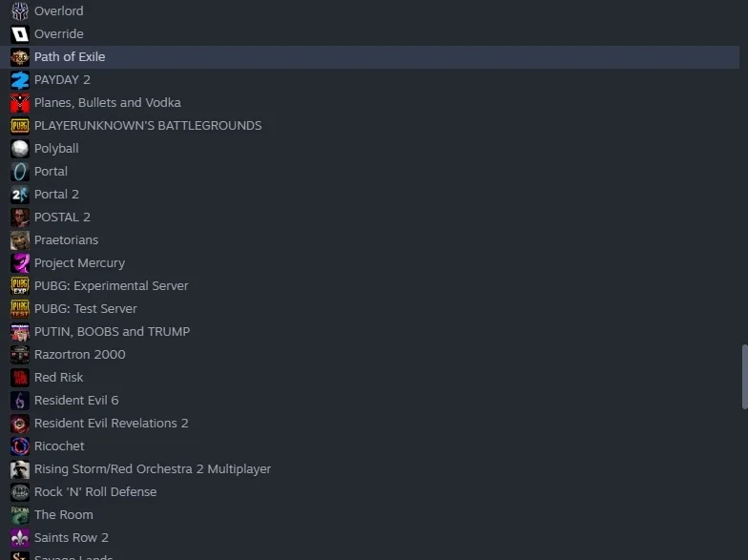Choose Rising Storm/Red Orchestra 2 Multiplayer

(x=370, y=469)
